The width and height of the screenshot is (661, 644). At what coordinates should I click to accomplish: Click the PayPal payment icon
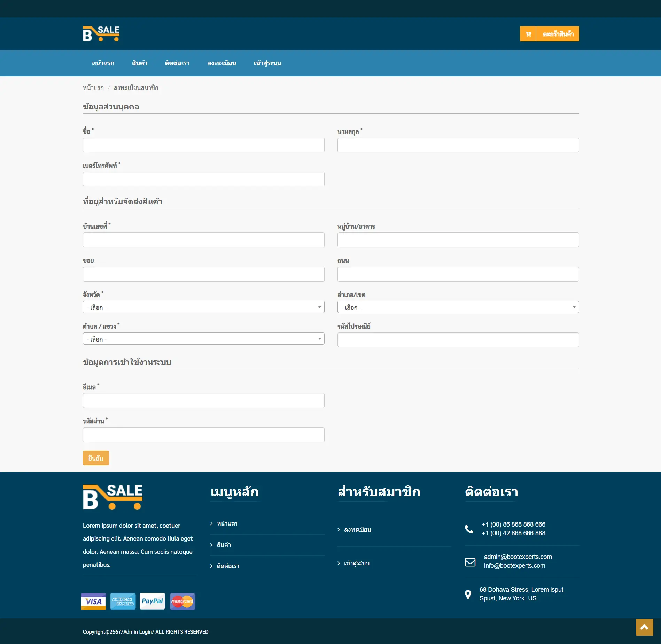(152, 601)
